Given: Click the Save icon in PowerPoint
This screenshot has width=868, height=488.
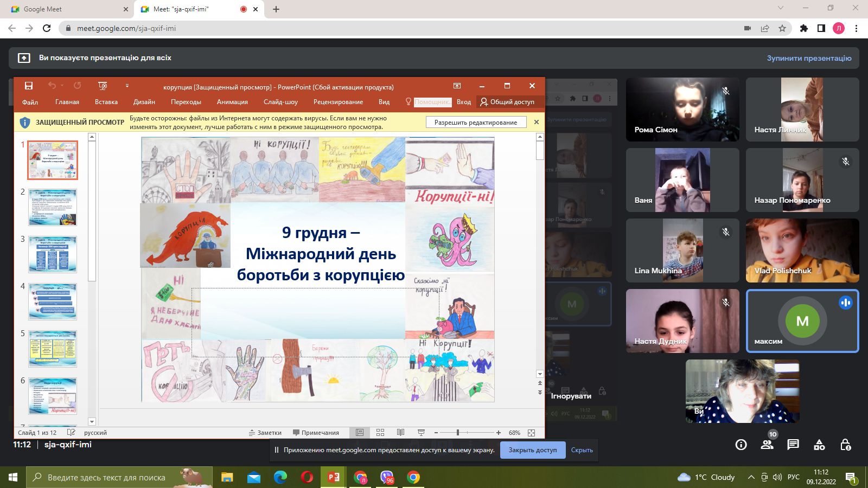Looking at the screenshot, I should point(29,86).
